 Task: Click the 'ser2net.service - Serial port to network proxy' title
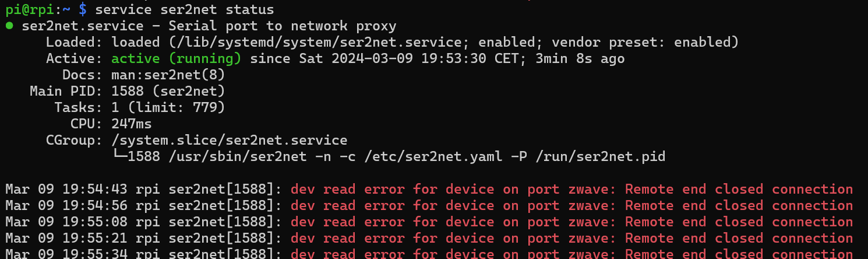pyautogui.click(x=209, y=26)
